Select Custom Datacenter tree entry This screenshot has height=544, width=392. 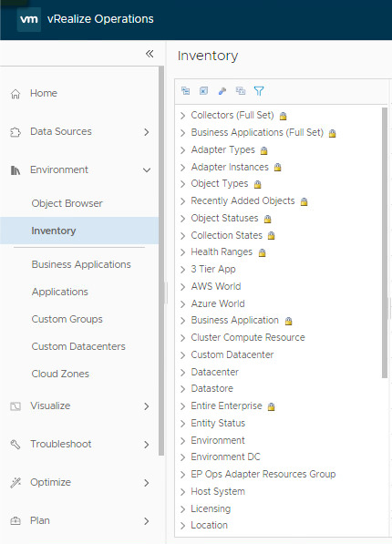point(232,354)
